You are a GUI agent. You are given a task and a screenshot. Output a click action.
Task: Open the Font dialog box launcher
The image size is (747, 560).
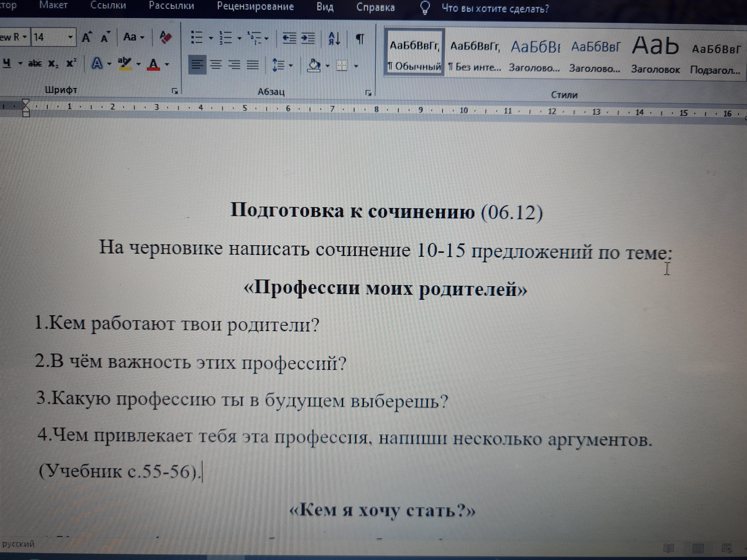[x=175, y=91]
